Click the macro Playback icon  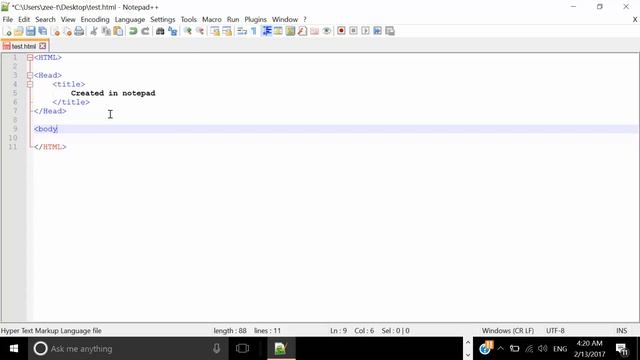click(x=365, y=31)
